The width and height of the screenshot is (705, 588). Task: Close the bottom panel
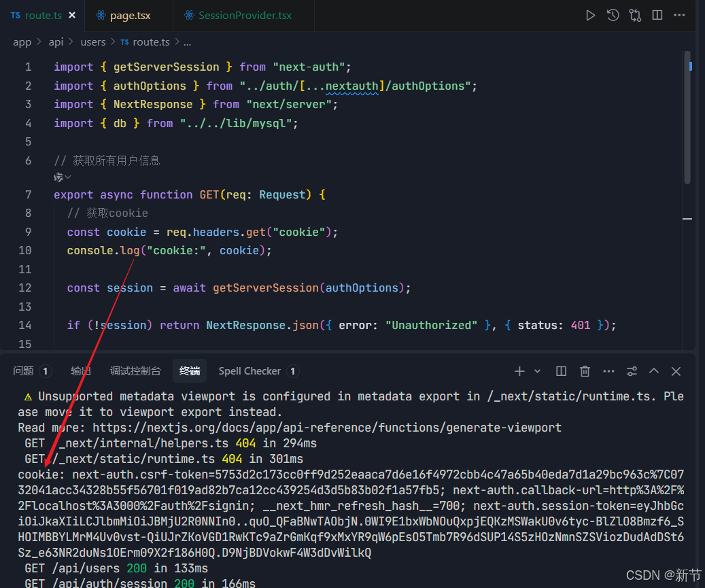(x=676, y=371)
